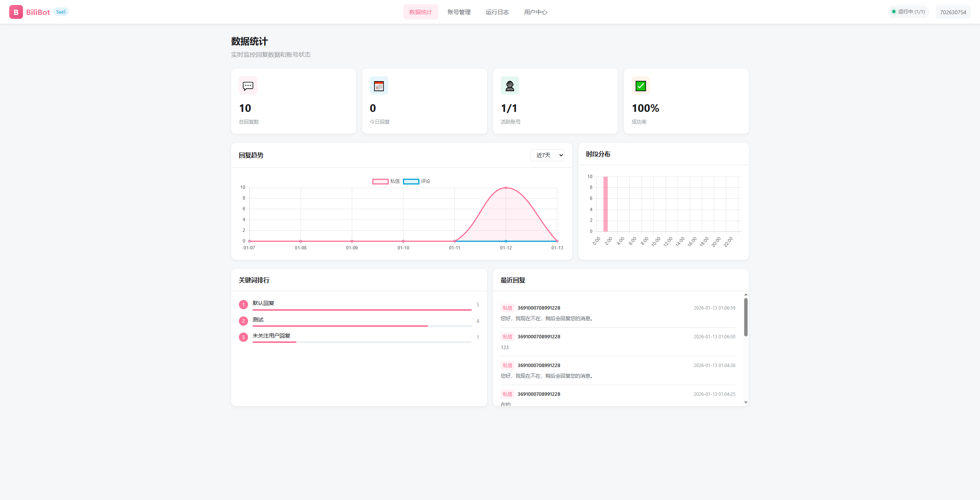Click the BiliBot pink B logo
The width and height of the screenshot is (980, 500).
[16, 12]
